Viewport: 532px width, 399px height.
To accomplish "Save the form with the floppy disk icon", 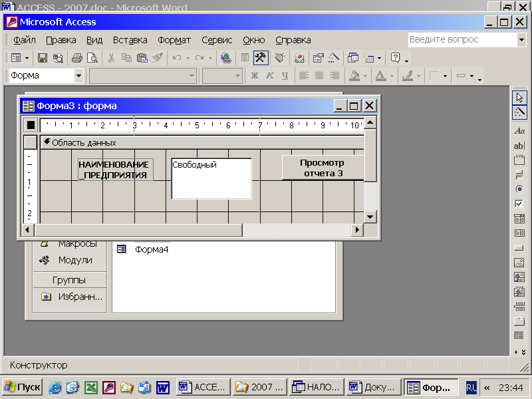I will pos(43,58).
